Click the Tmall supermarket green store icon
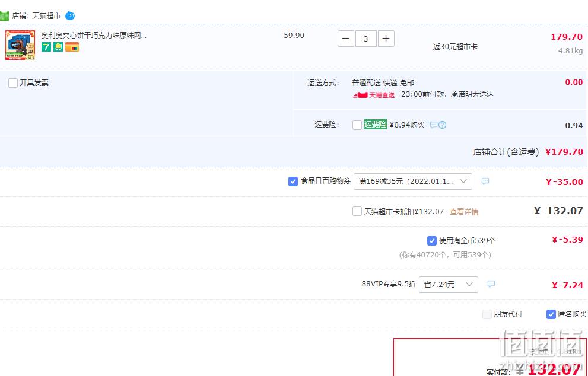 pos(4,16)
